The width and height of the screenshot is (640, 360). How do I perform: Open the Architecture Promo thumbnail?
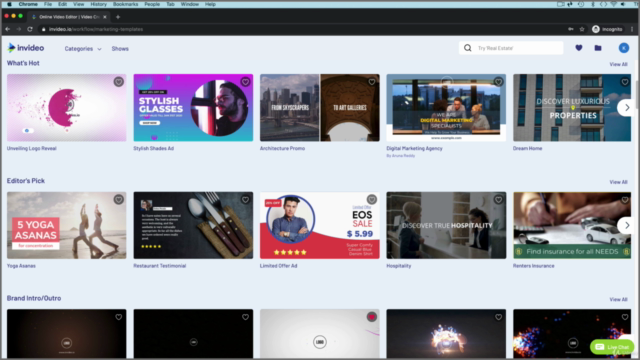pyautogui.click(x=320, y=108)
